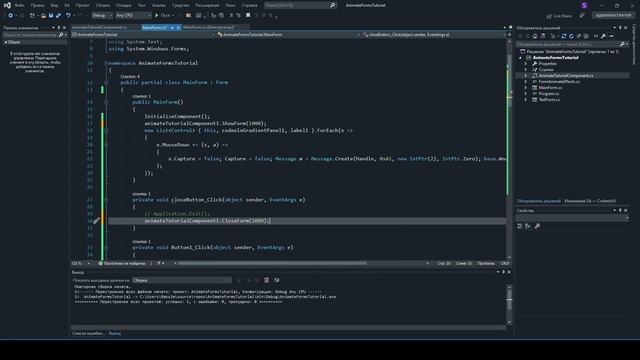Click the navigate backward toolbar icon

click(11, 16)
